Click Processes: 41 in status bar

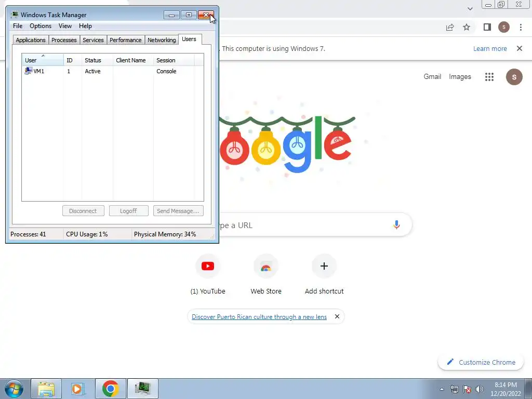(28, 234)
